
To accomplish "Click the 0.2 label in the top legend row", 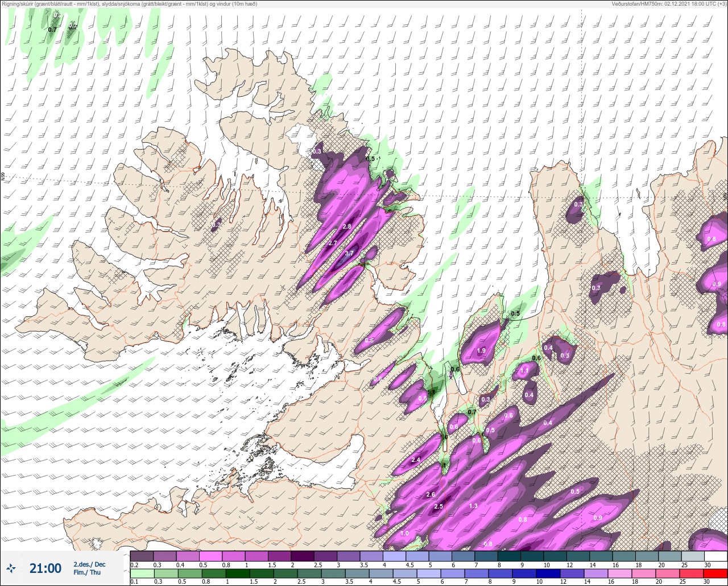I will point(134,564).
